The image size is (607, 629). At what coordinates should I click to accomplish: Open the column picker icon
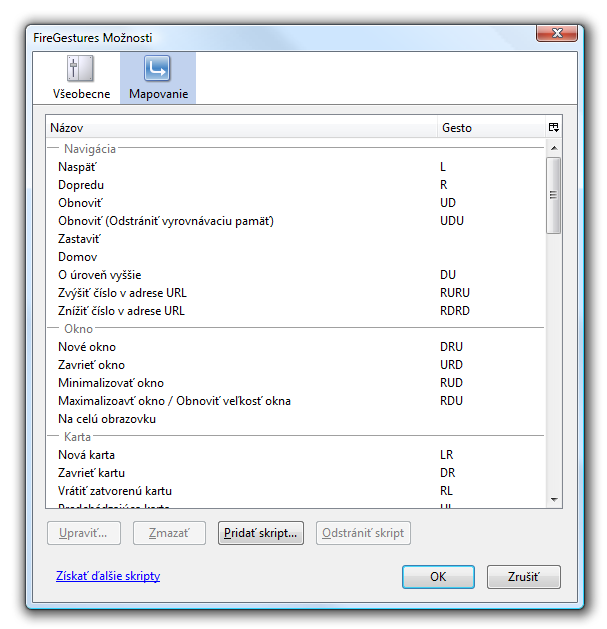pyautogui.click(x=554, y=128)
